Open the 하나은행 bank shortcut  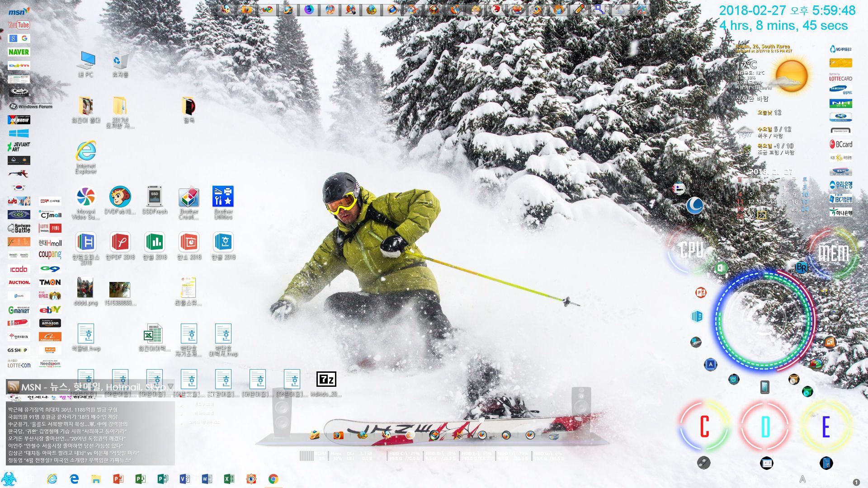click(x=840, y=212)
